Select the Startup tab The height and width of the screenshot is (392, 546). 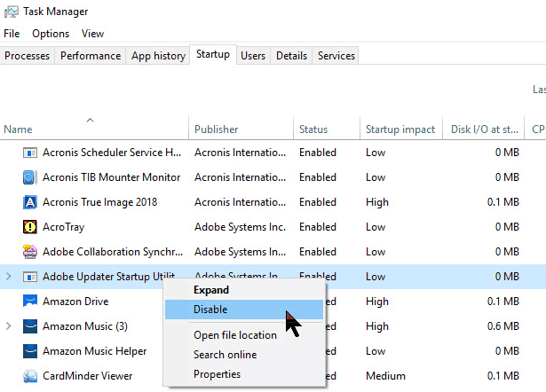pos(213,54)
